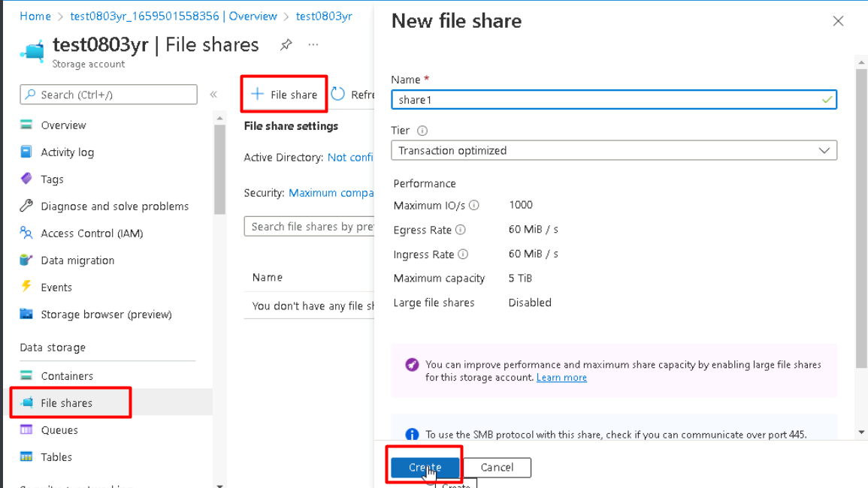
Task: Click the purple rocket tip icon
Action: tap(412, 365)
